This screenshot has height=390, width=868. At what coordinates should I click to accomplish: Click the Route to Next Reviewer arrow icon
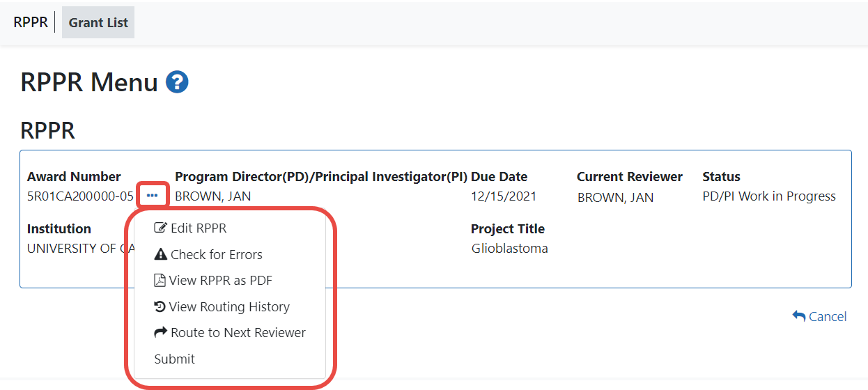point(160,333)
